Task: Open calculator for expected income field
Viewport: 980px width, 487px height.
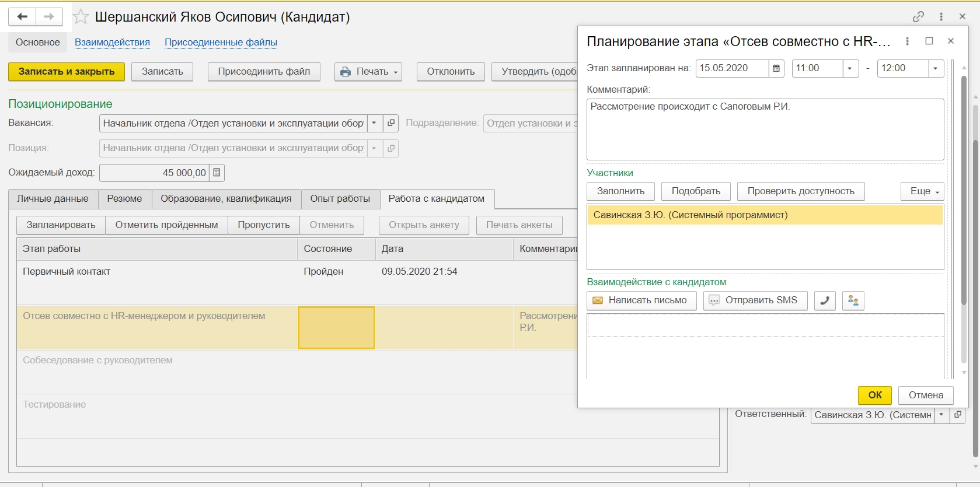Action: [217, 173]
